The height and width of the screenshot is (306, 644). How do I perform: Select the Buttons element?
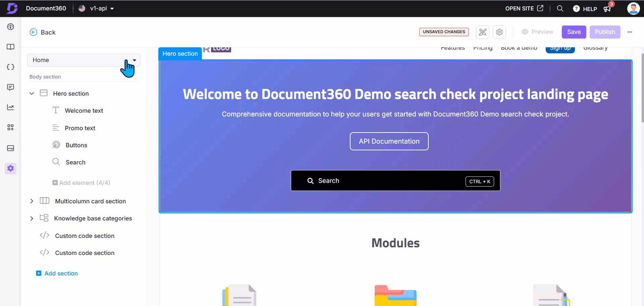(76, 145)
